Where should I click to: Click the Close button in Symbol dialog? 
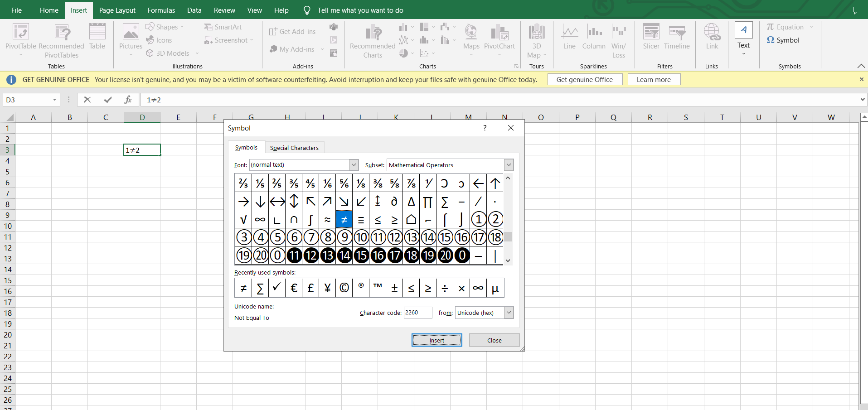coord(494,340)
